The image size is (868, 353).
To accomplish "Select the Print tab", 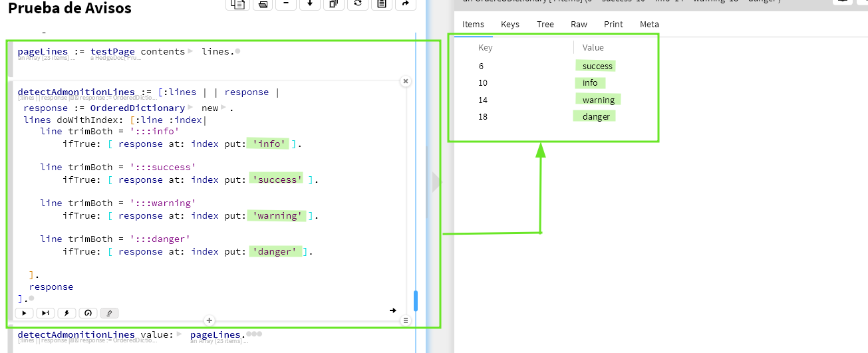I will (x=613, y=24).
